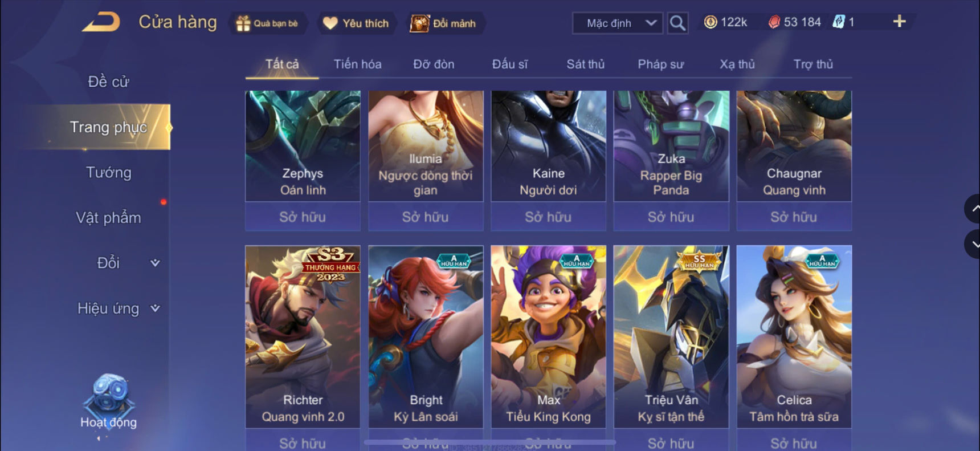The image size is (980, 451).
Task: Click Sở hữu under Zephys Oán linh
Action: pyautogui.click(x=303, y=217)
